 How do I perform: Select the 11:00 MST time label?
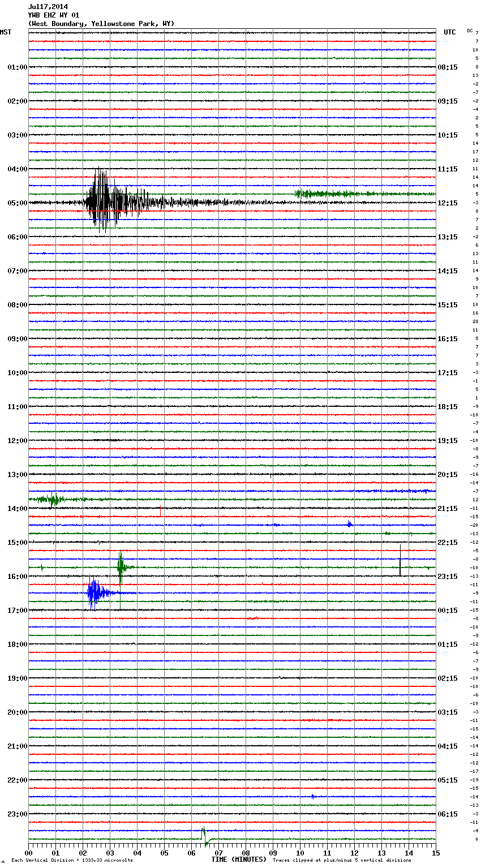(x=17, y=407)
